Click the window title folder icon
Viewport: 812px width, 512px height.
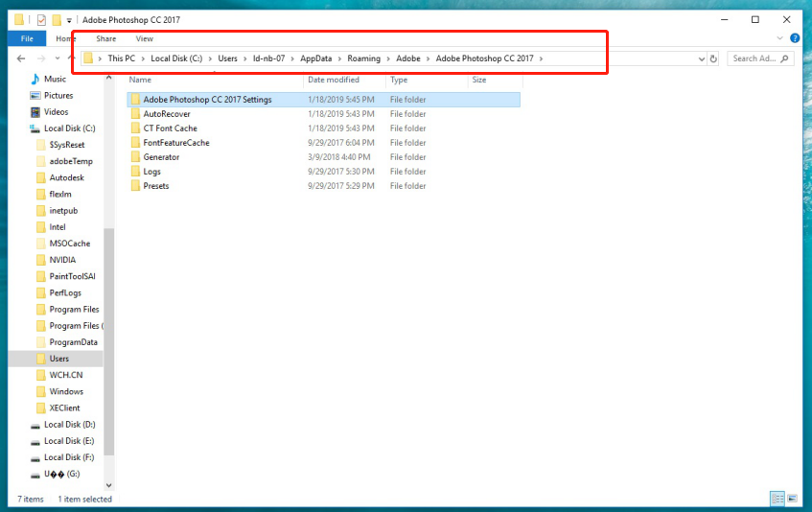point(19,20)
